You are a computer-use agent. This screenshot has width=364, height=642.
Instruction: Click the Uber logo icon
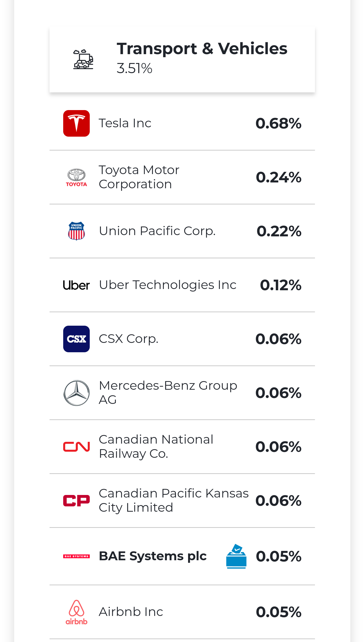[76, 285]
